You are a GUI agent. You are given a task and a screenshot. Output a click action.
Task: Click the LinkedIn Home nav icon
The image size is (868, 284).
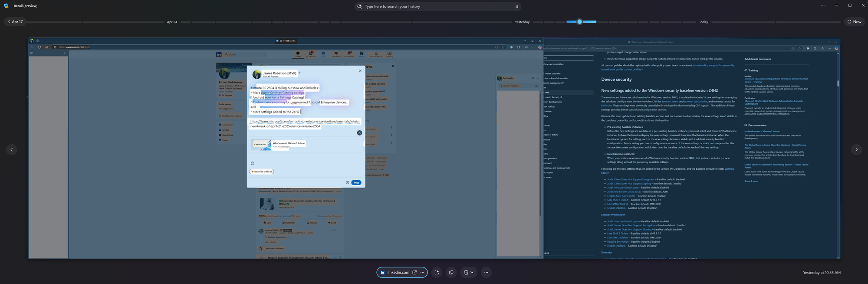click(x=298, y=54)
